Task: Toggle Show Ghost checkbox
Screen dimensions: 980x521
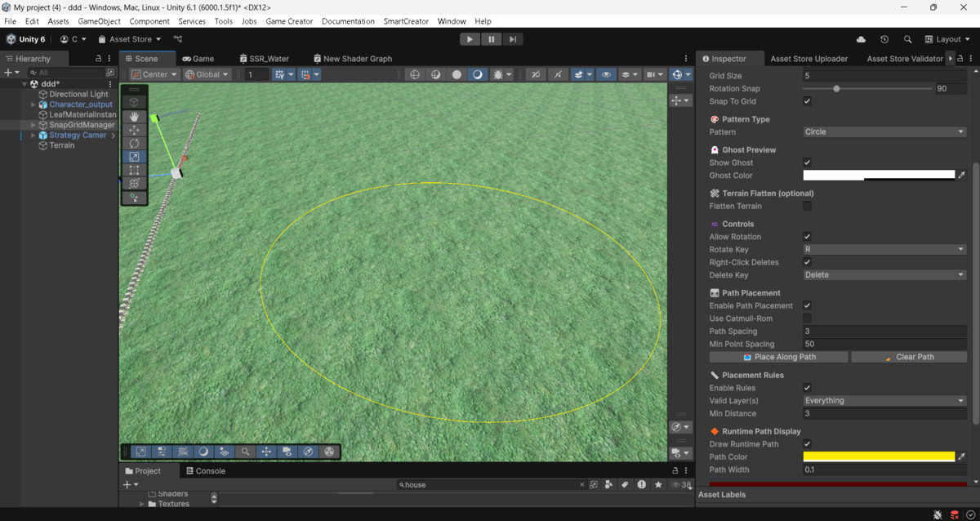Action: click(807, 163)
